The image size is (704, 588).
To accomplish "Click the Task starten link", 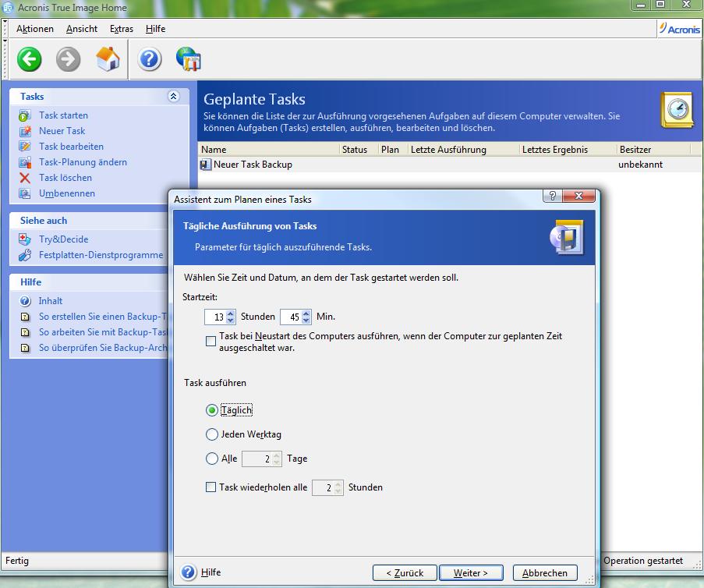I will point(63,115).
